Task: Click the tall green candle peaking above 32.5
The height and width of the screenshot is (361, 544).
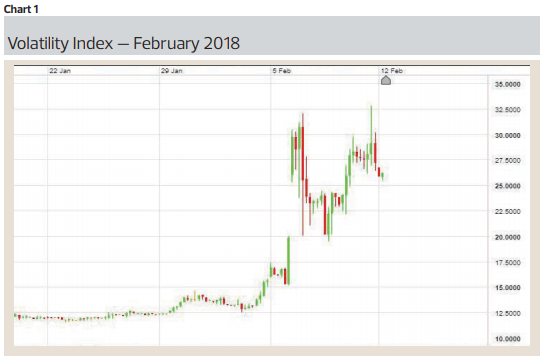Action: click(x=371, y=135)
